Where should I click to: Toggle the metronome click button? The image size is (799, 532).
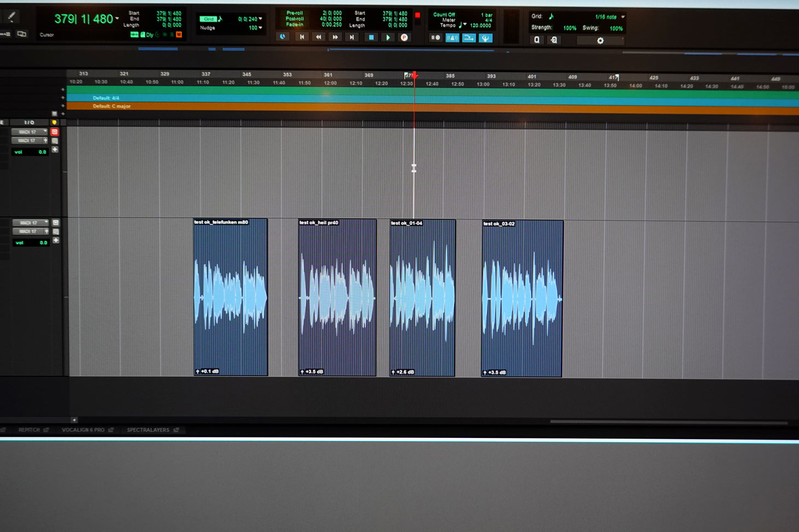452,38
